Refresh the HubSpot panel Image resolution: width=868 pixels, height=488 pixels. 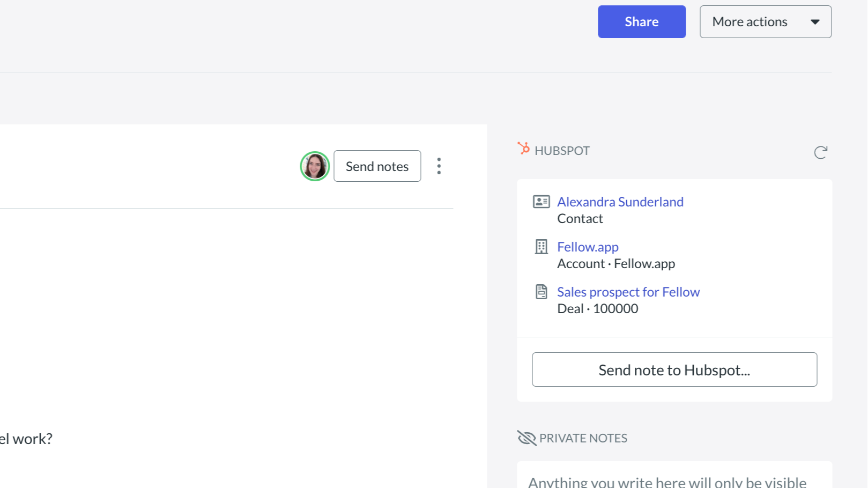coord(820,152)
